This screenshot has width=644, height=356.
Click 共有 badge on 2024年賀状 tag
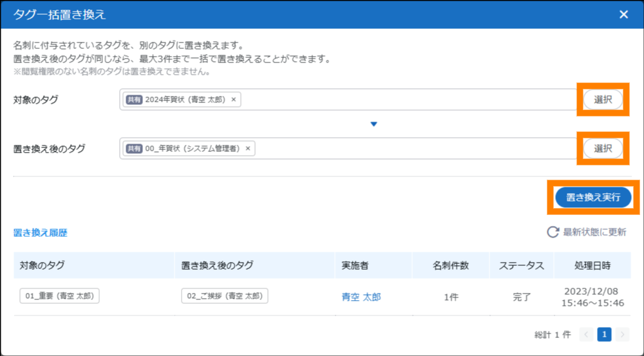tap(134, 100)
